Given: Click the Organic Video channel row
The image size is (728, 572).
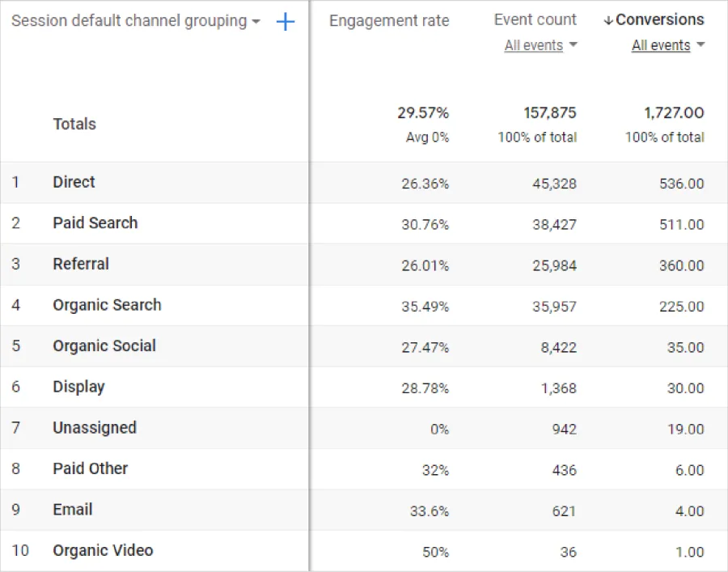Looking at the screenshot, I should click(x=103, y=550).
